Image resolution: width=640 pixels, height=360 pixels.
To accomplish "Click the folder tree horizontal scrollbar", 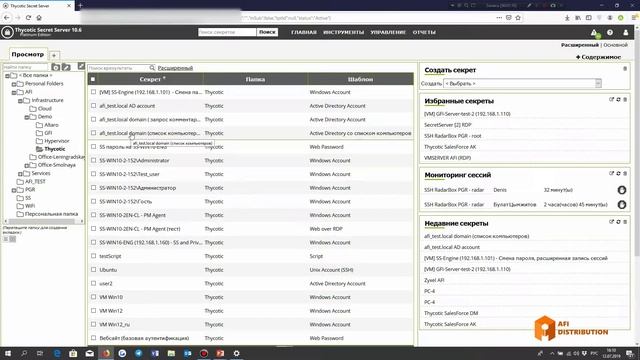I will pos(42,221).
